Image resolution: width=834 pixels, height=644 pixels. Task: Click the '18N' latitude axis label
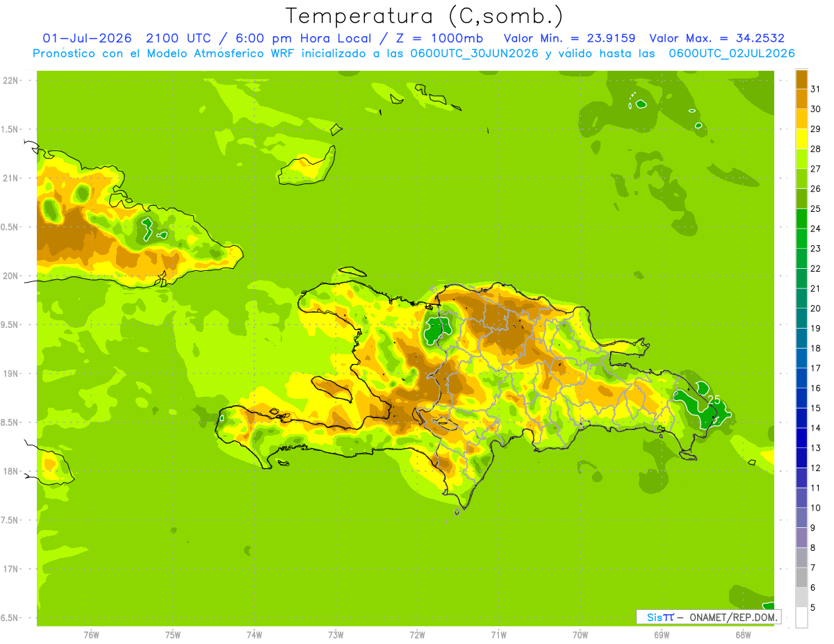tap(10, 472)
